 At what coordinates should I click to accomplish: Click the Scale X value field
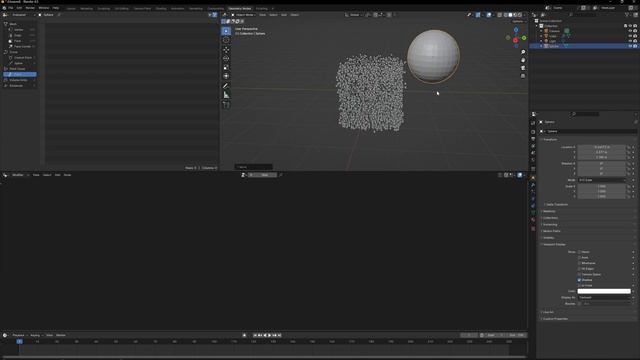point(602,187)
